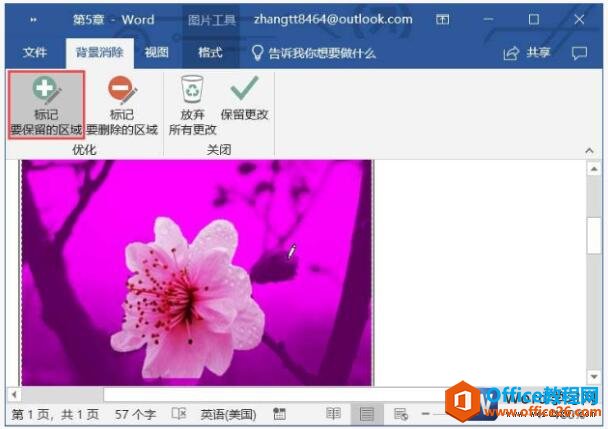Viewport: 608px width, 429px height.
Task: Keep changes with the green checkmark
Action: (244, 98)
